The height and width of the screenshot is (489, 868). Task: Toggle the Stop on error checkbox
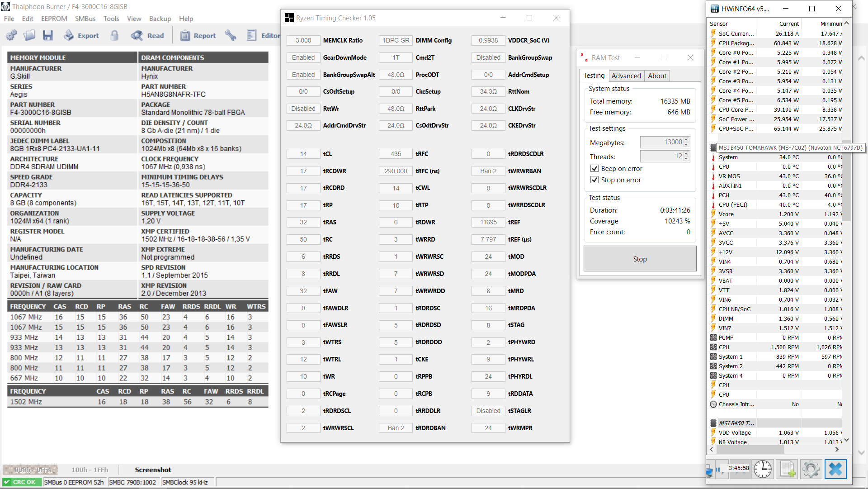coord(594,180)
